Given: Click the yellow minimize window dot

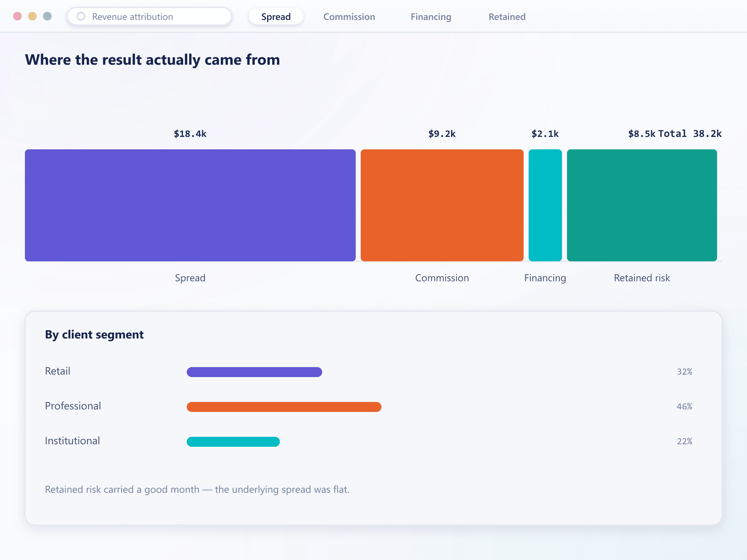Looking at the screenshot, I should point(32,16).
